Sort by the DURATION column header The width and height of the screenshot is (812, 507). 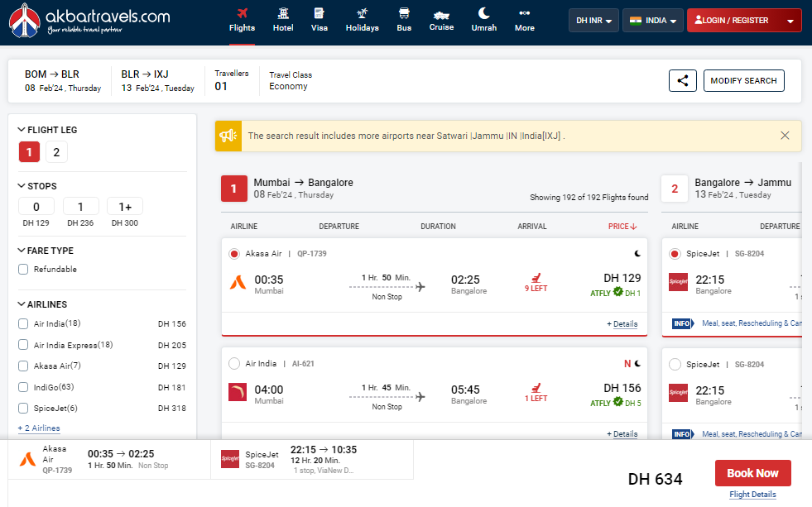tap(438, 227)
